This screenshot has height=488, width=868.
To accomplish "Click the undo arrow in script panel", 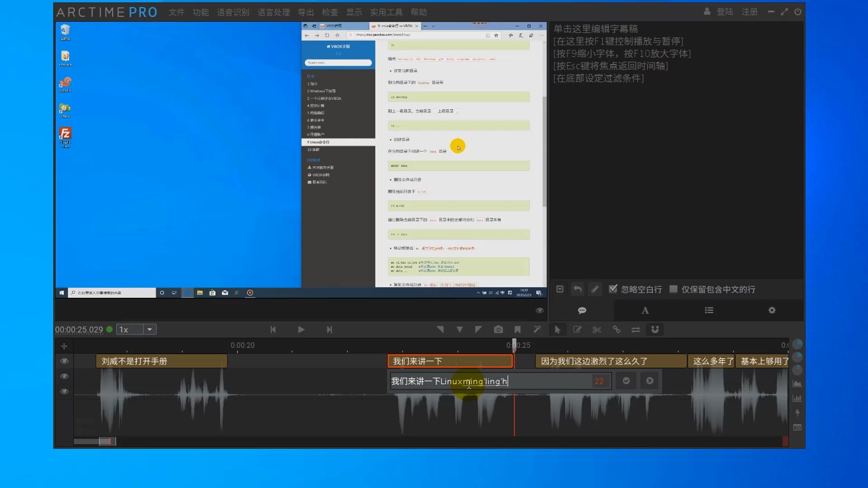I will (x=577, y=289).
